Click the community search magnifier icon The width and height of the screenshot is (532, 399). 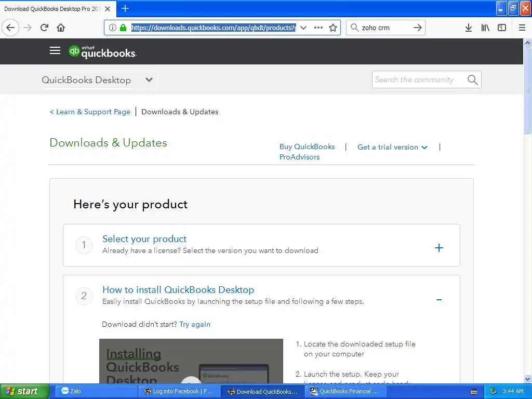pos(473,79)
